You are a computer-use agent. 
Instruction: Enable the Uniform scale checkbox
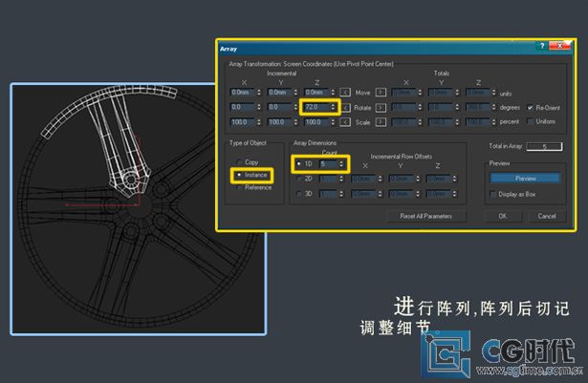coord(530,122)
